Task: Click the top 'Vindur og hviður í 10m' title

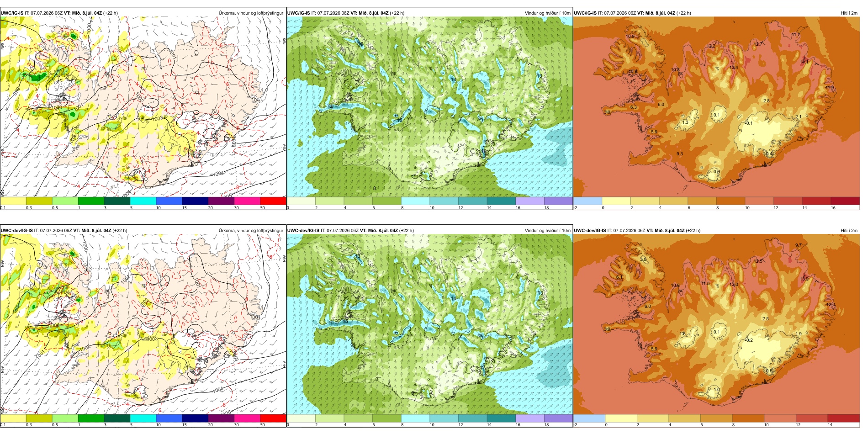Action: (547, 13)
